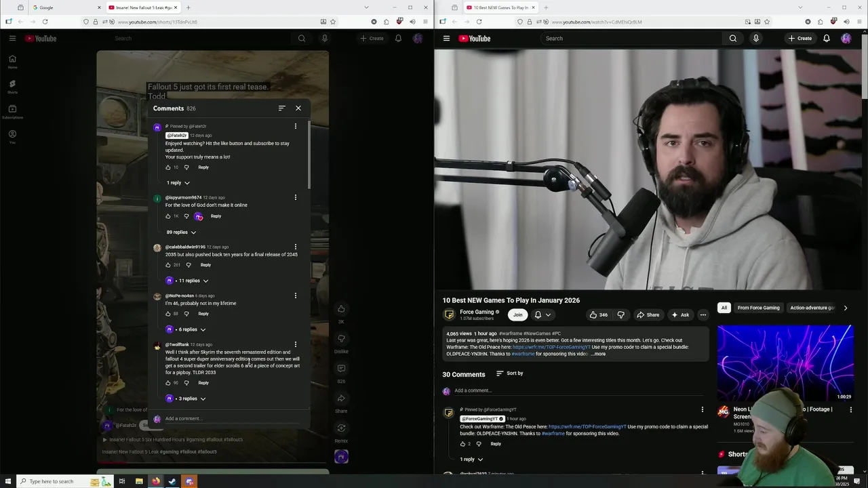Search with voice in the right YouTube window

(x=756, y=39)
